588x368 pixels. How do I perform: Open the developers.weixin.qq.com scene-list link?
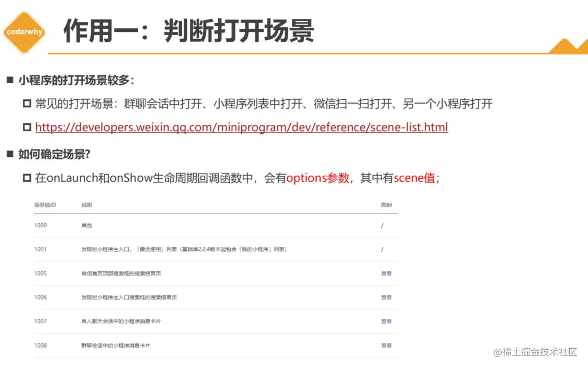pos(242,128)
